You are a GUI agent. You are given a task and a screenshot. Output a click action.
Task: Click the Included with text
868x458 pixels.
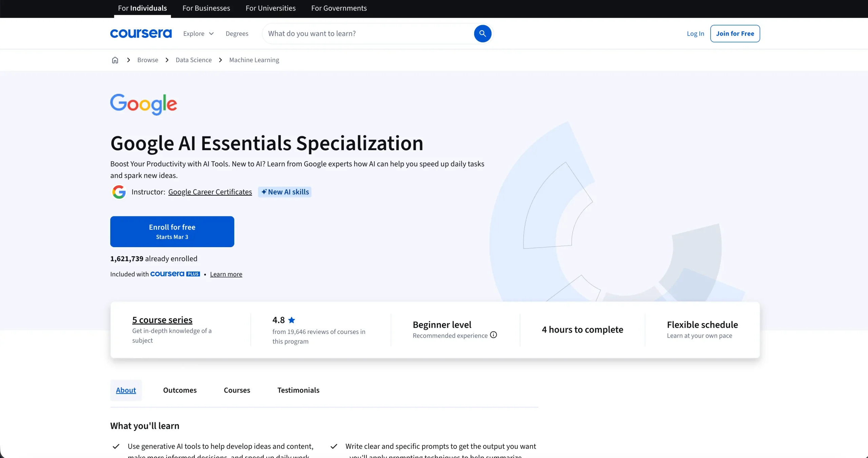(130, 274)
